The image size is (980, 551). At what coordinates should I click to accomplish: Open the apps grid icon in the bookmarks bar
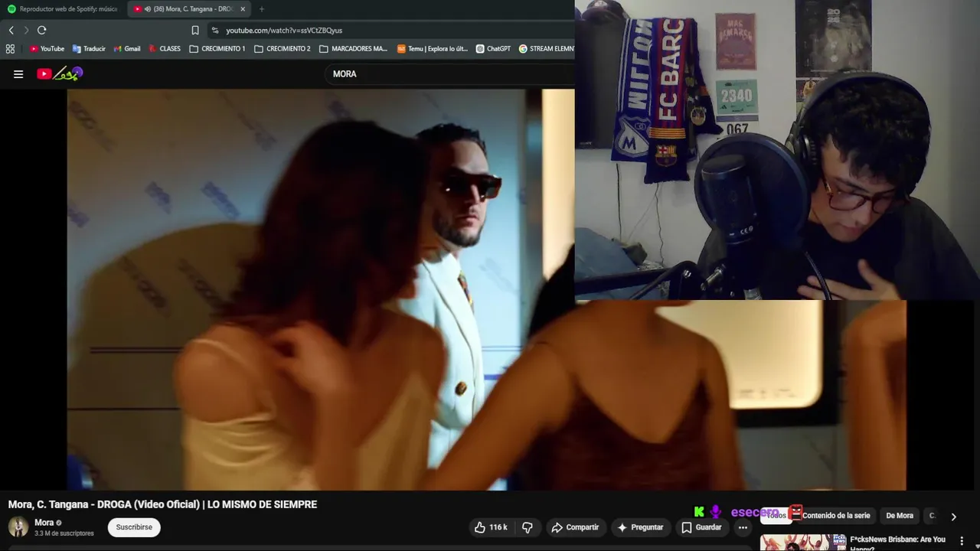tap(10, 48)
